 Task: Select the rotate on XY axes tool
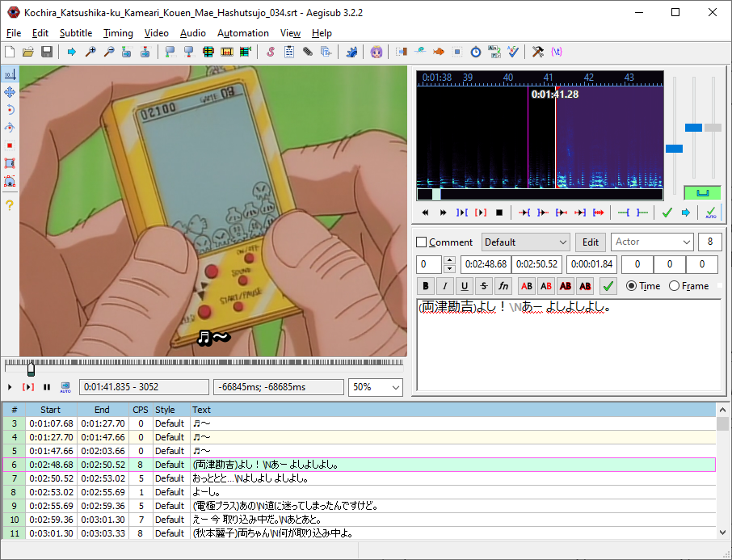10,128
